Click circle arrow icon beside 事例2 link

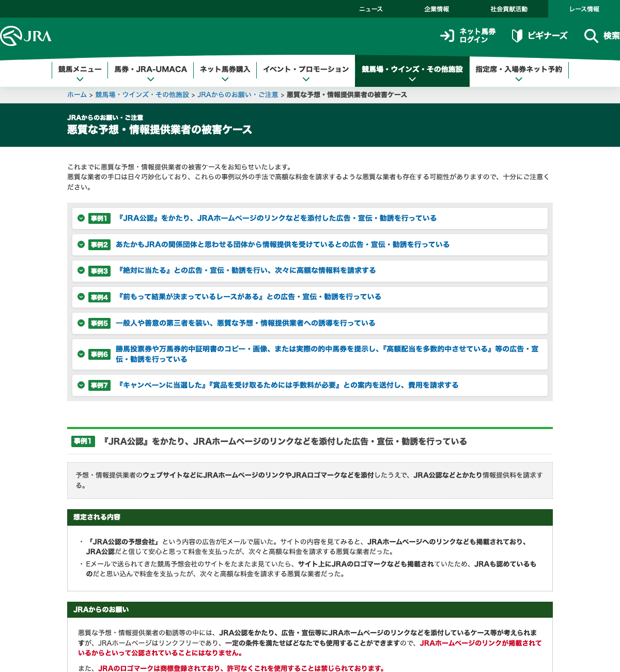tap(81, 245)
